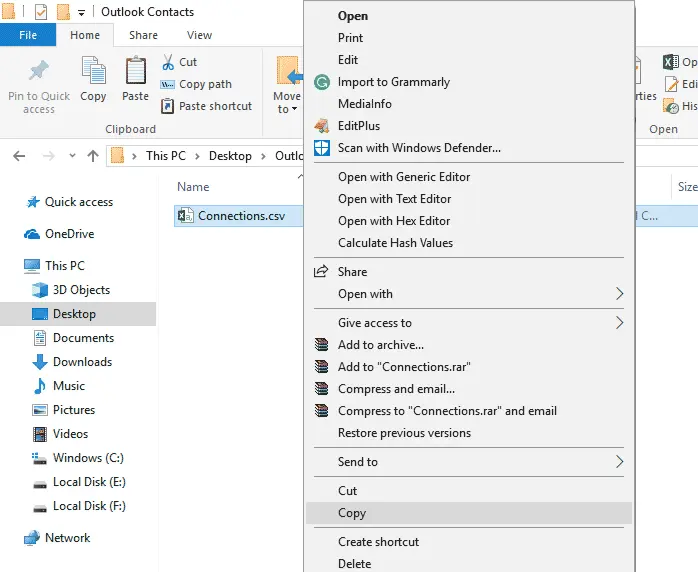
Task: Open Downloads in the navigation pane
Action: (82, 362)
